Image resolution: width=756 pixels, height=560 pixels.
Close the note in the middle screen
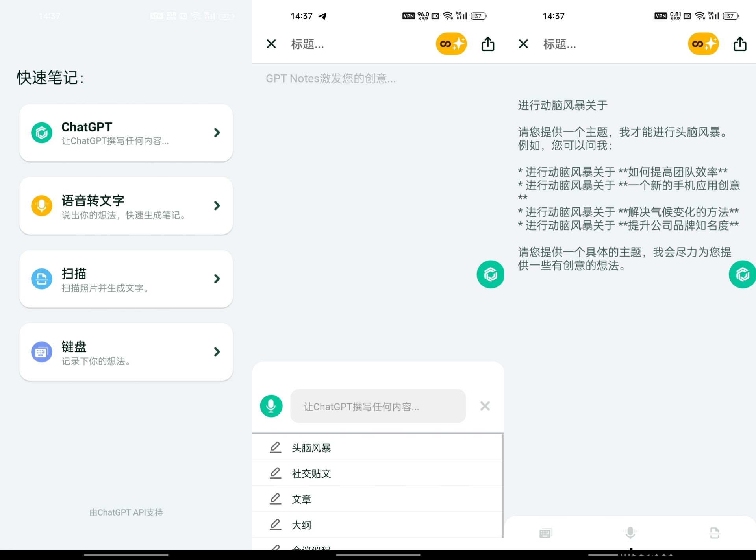coord(271,44)
